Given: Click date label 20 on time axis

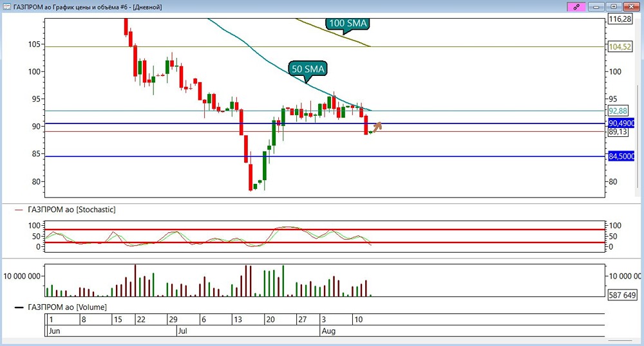Looking at the screenshot, I should [x=270, y=320].
